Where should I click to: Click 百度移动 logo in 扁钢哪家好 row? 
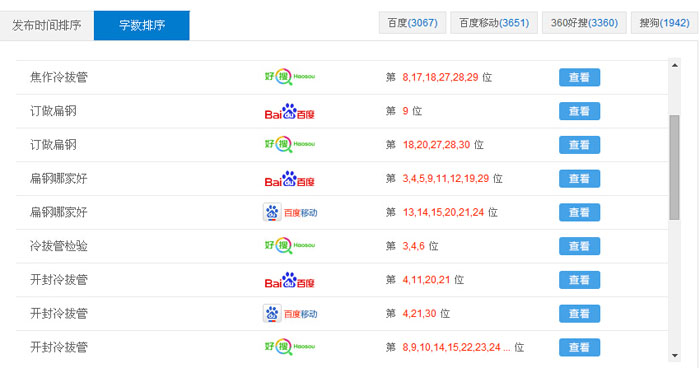pos(290,213)
